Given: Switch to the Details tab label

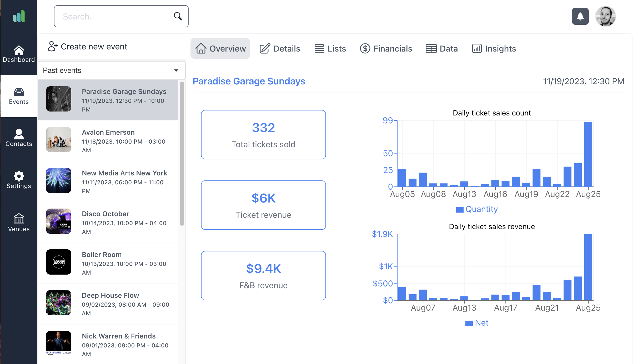Looking at the screenshot, I should [287, 48].
